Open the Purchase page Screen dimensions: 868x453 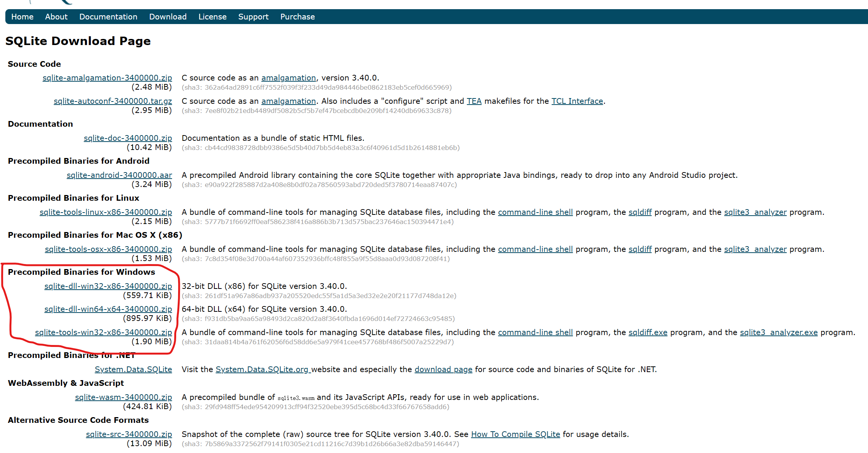click(x=297, y=17)
